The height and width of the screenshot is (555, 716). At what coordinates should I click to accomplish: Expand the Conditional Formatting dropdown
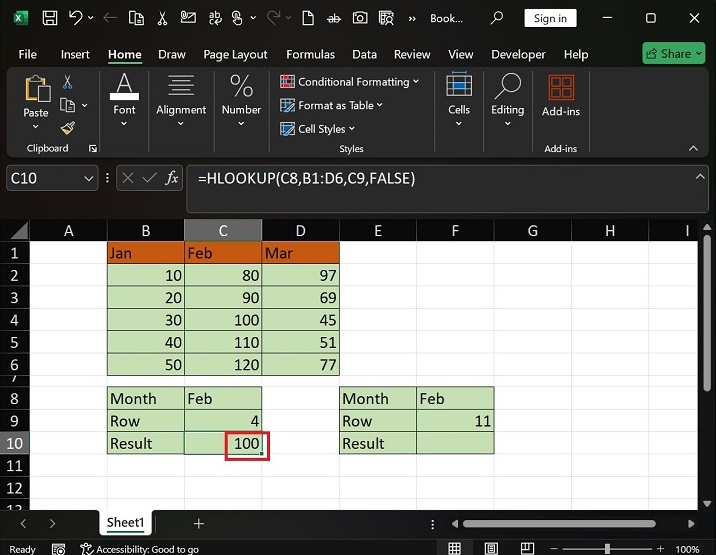[x=349, y=82]
